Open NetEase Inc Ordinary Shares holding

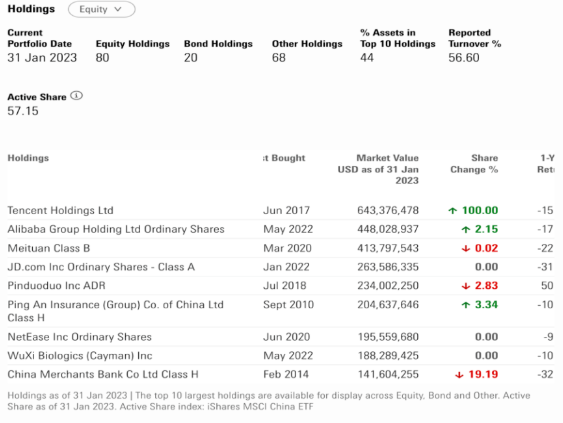[x=80, y=337]
